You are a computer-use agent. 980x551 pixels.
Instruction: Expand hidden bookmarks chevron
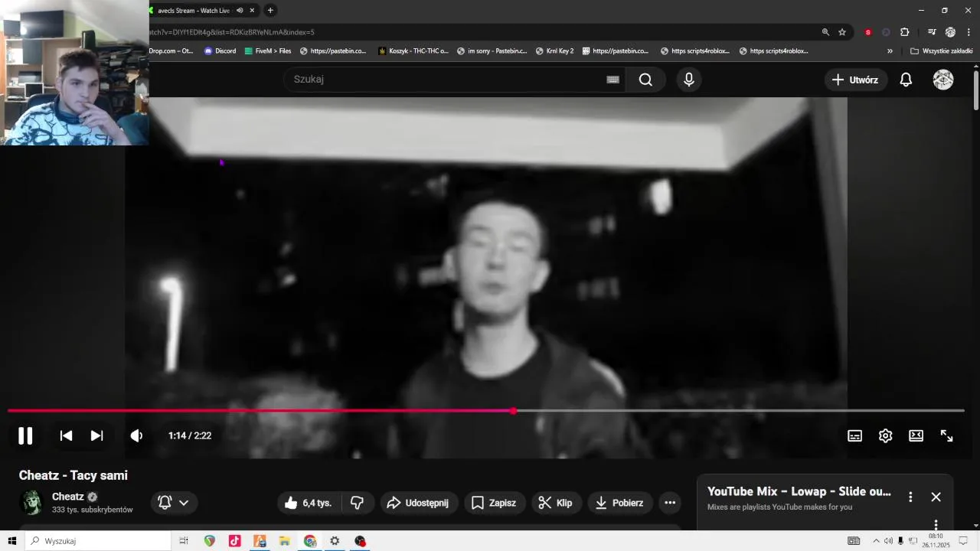tap(890, 51)
